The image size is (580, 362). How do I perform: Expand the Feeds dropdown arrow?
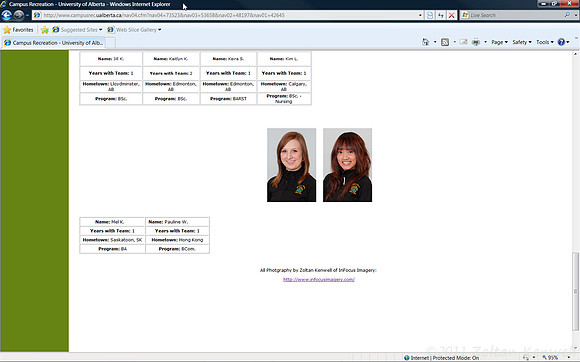(x=455, y=42)
